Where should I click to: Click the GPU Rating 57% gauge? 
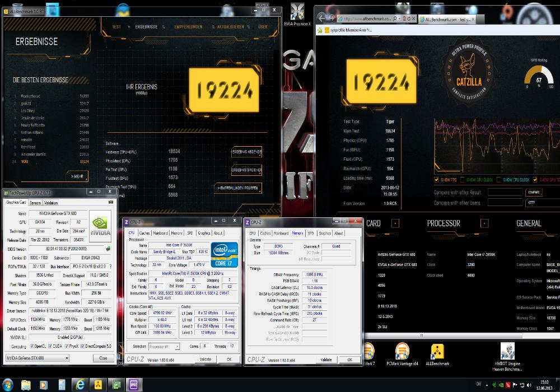click(539, 76)
